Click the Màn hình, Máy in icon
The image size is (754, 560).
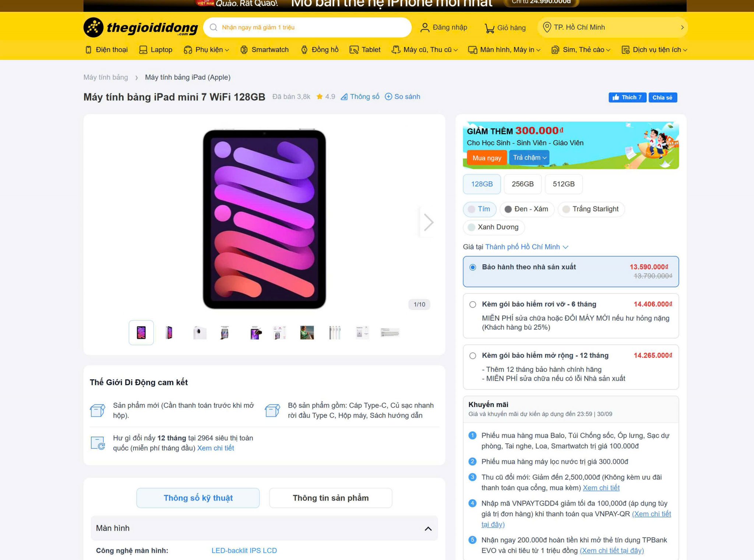click(x=472, y=50)
